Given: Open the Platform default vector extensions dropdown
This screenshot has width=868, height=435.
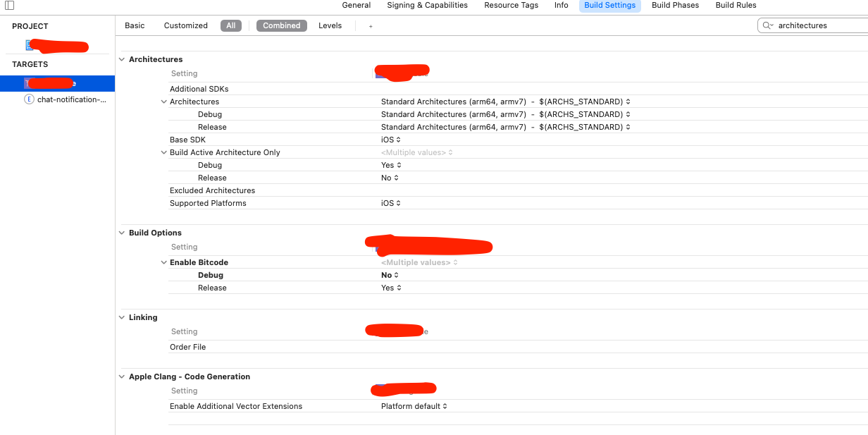Looking at the screenshot, I should (414, 406).
